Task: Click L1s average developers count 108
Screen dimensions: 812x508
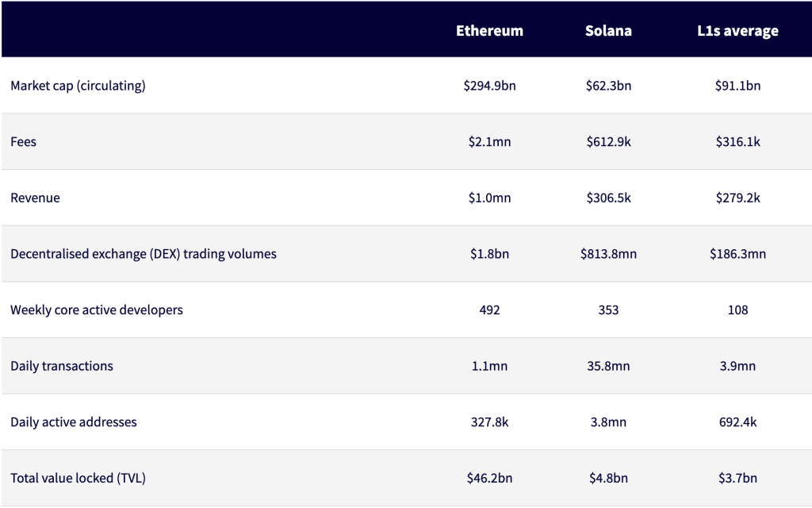Action: click(738, 310)
